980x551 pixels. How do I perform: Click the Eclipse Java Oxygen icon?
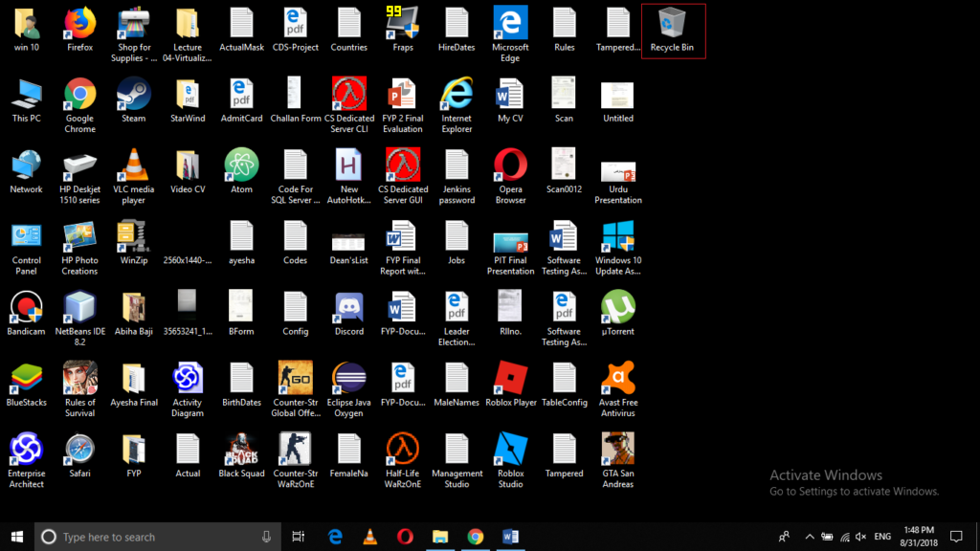tap(348, 390)
